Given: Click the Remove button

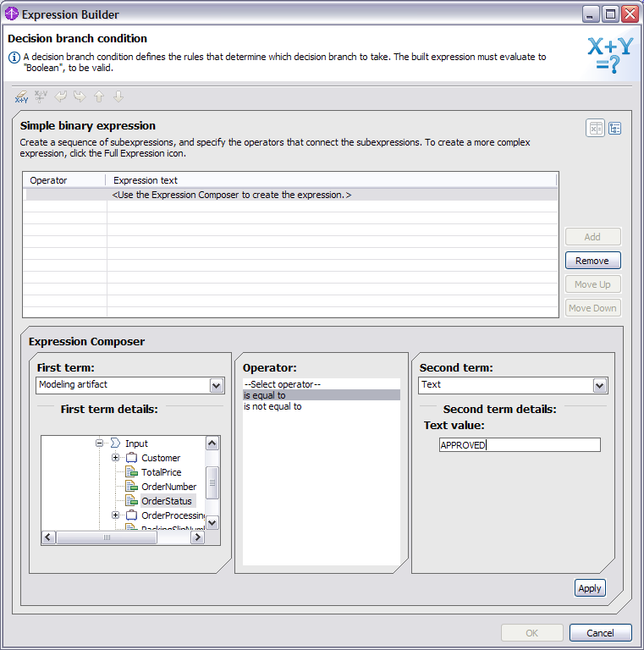Looking at the screenshot, I should 592,261.
